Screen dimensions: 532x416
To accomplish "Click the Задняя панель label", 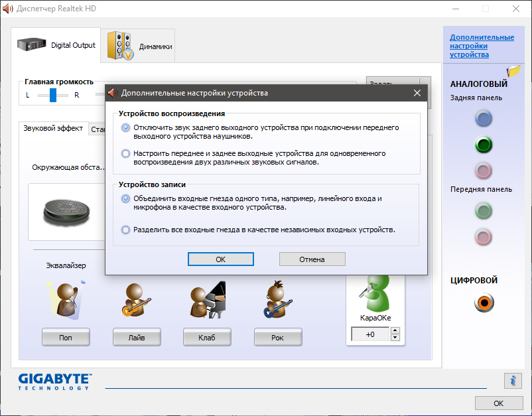I will coord(476,98).
